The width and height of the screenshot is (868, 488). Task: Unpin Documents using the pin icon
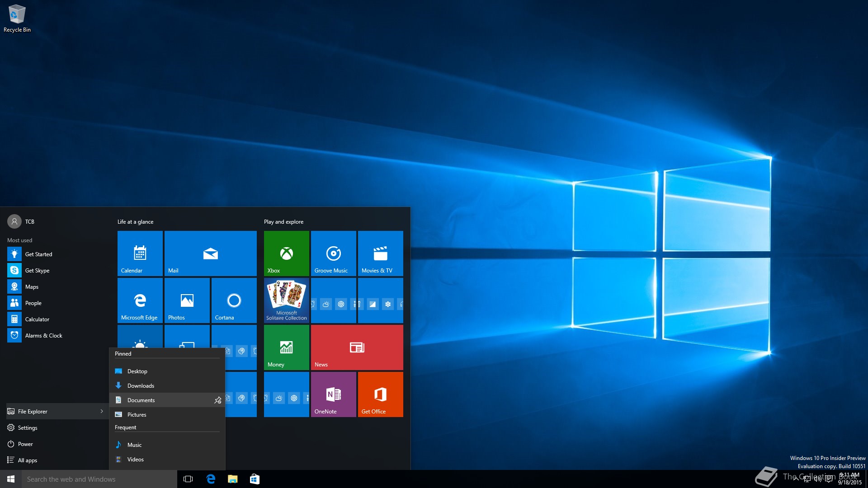point(217,400)
